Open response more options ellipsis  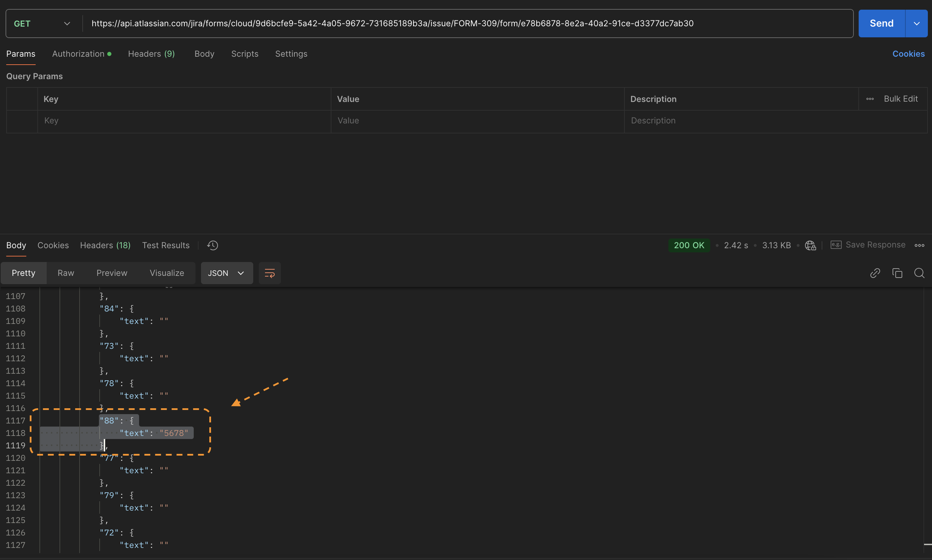tap(920, 245)
